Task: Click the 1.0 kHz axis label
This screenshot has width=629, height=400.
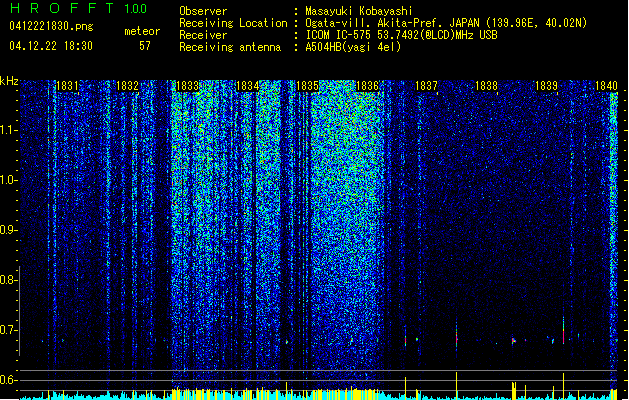Action: point(9,180)
